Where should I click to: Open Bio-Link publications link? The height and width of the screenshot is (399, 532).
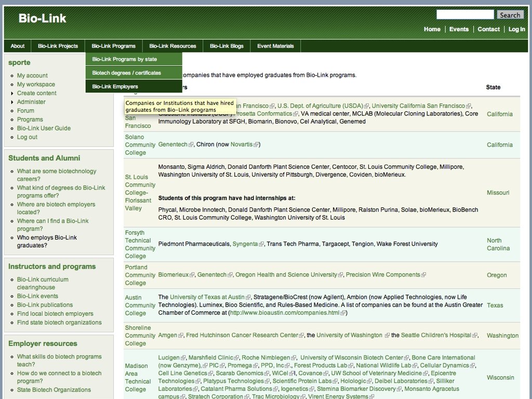45,305
